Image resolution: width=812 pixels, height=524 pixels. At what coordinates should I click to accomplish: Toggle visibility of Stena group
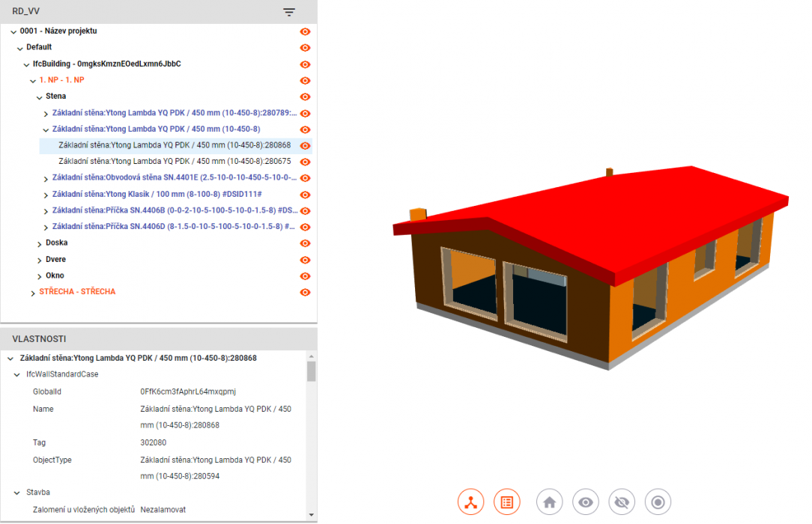pyautogui.click(x=306, y=97)
